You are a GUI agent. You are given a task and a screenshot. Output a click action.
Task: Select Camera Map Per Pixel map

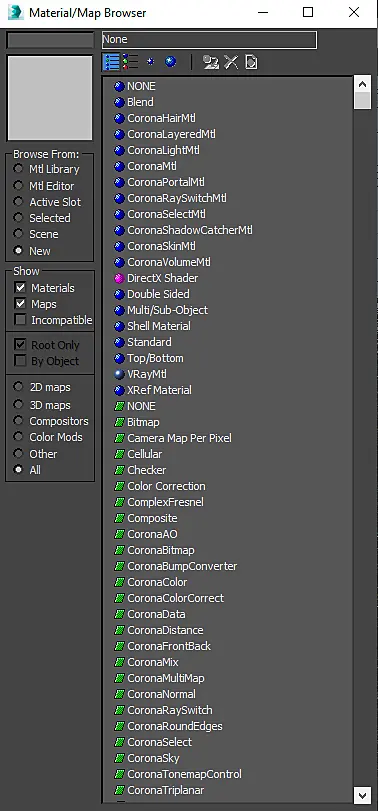tap(179, 438)
